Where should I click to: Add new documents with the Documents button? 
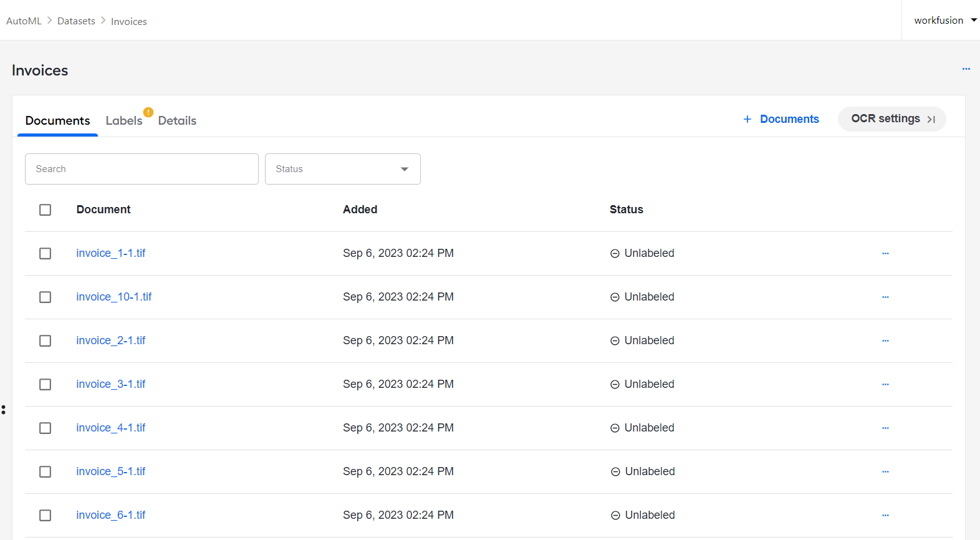click(x=781, y=119)
